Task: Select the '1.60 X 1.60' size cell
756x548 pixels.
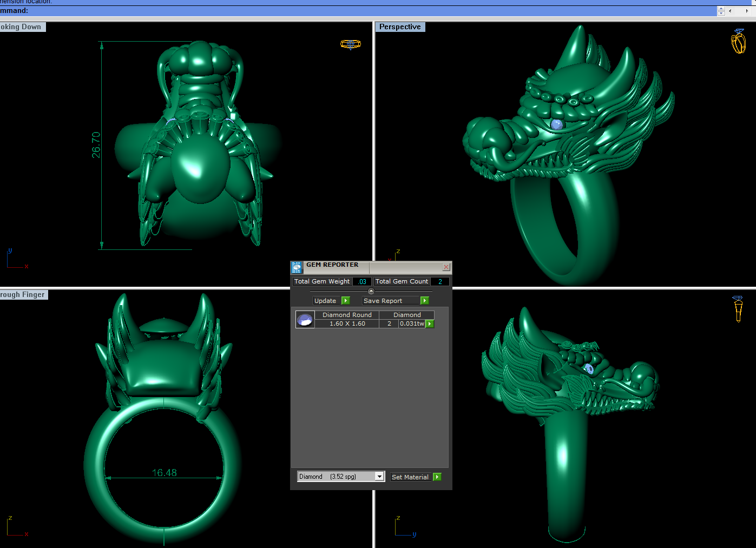Action: point(347,323)
